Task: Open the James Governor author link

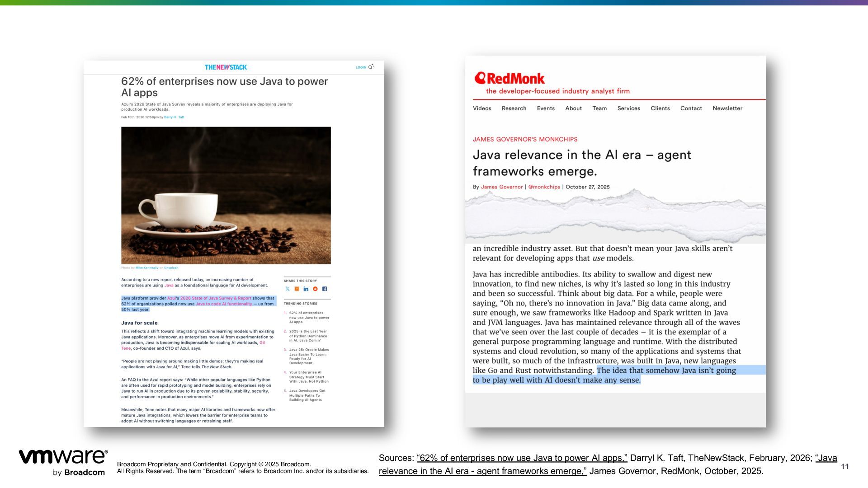Action: click(502, 187)
